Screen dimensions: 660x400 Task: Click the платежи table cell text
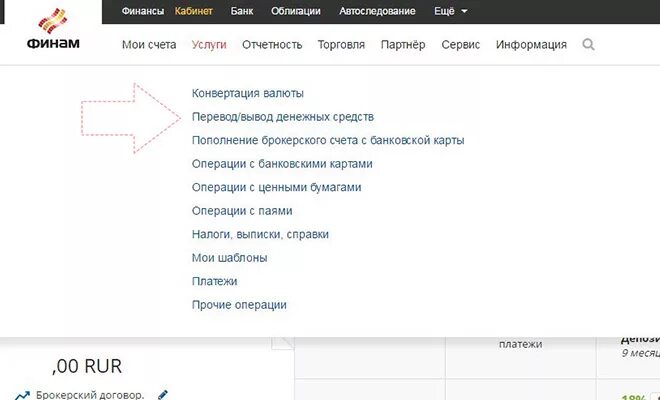[521, 344]
